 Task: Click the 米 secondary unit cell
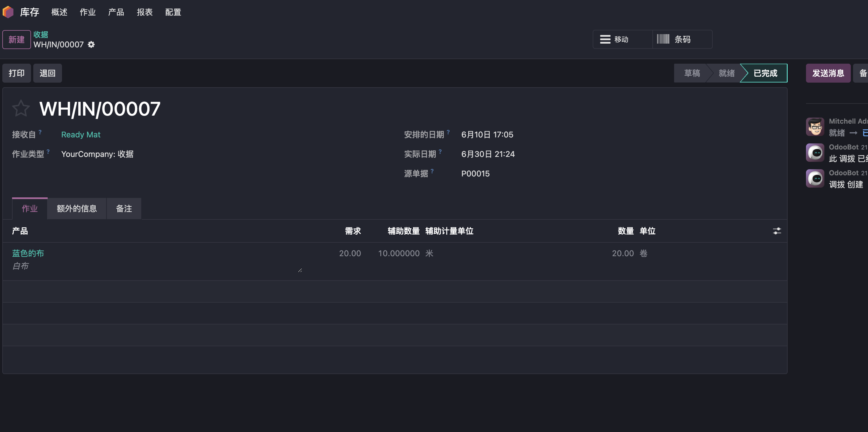[x=429, y=253]
